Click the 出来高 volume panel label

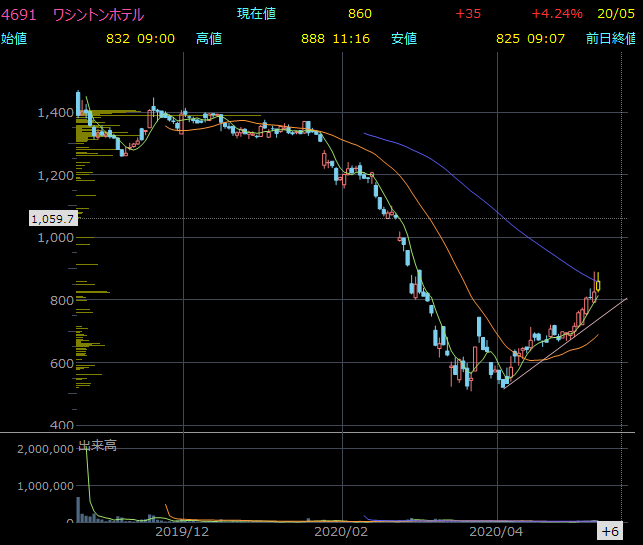point(97,445)
